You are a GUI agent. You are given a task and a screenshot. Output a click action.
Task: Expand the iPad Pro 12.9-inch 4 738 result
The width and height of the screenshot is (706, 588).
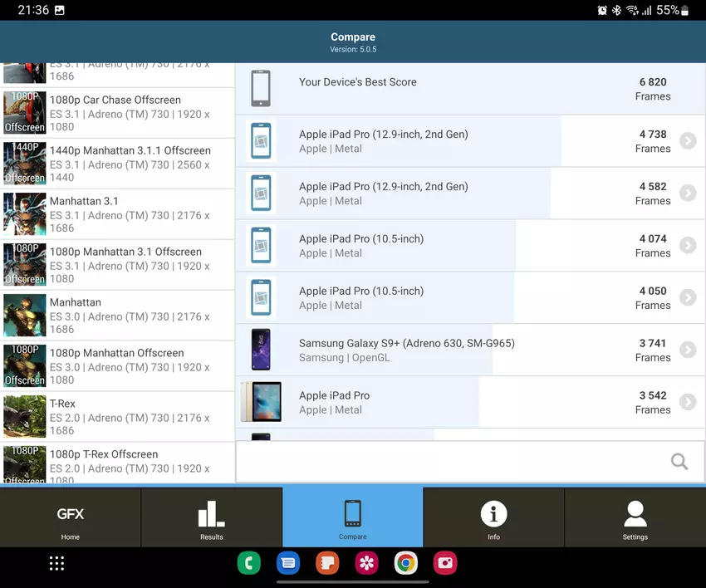click(x=687, y=141)
